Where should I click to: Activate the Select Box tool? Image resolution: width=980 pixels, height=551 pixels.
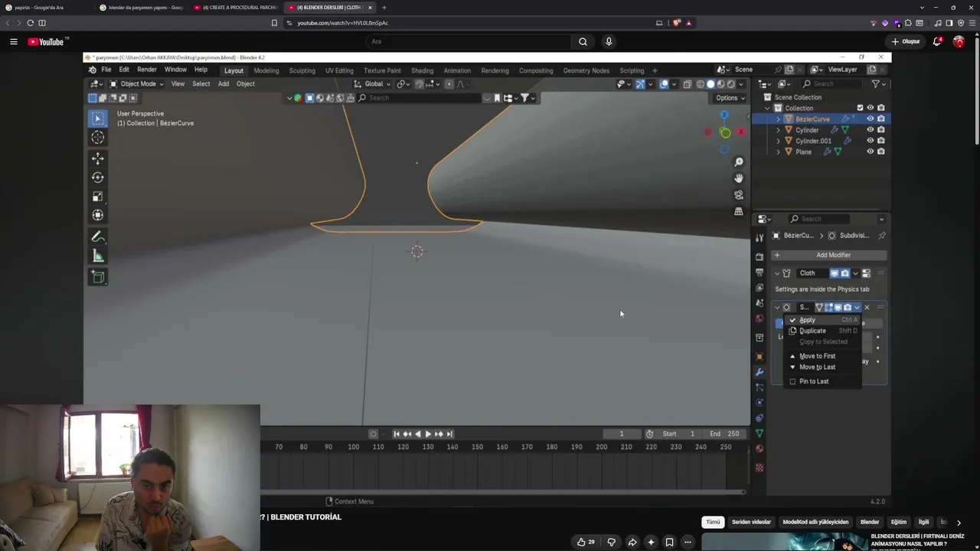(98, 118)
